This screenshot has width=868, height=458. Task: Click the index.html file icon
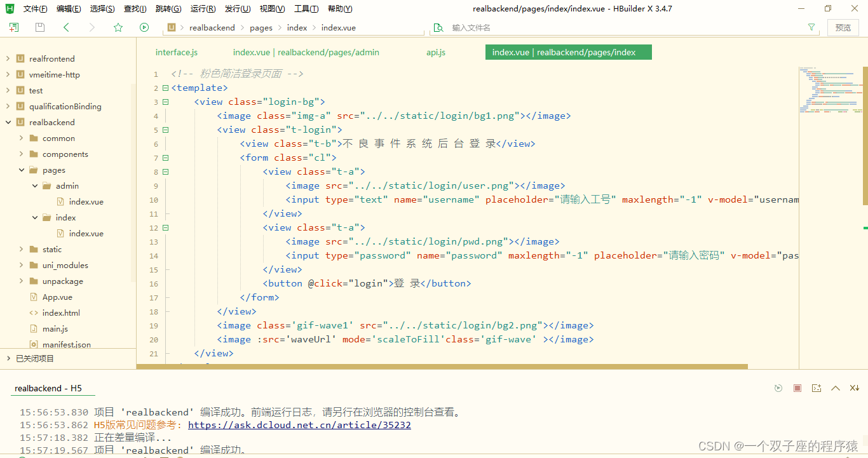coord(34,313)
